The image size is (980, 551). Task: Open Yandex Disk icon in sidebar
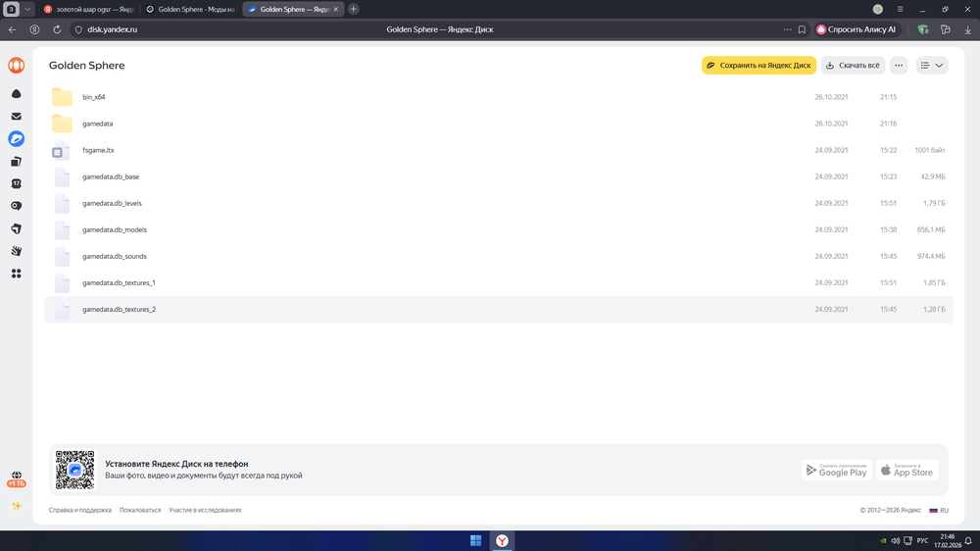pos(17,139)
